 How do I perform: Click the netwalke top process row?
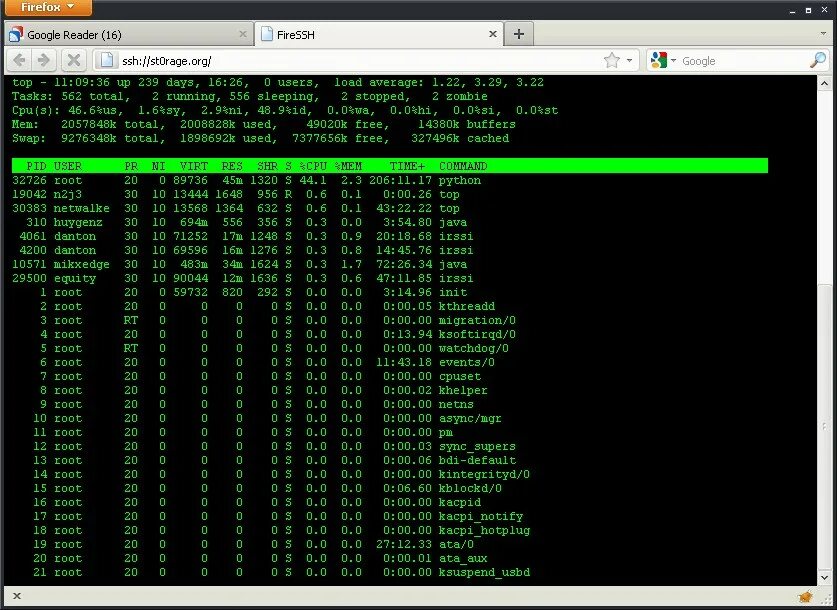click(x=236, y=208)
